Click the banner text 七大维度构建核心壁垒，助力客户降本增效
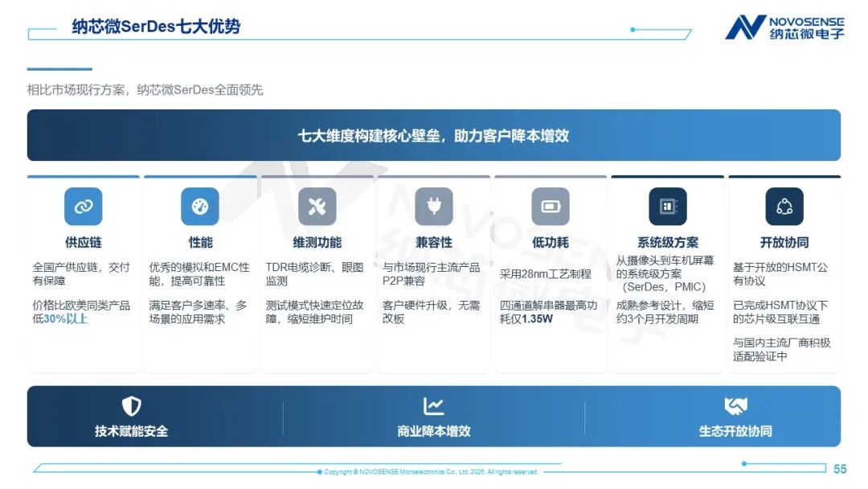868x489 pixels. click(433, 136)
